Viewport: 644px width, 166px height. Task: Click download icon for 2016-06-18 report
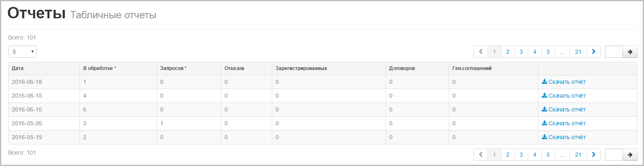pos(544,82)
